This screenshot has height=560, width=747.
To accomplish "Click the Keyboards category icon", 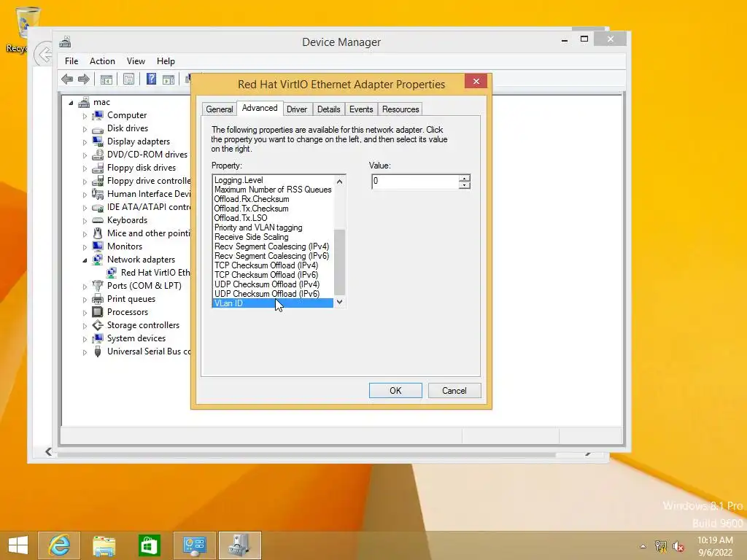I will coord(98,220).
